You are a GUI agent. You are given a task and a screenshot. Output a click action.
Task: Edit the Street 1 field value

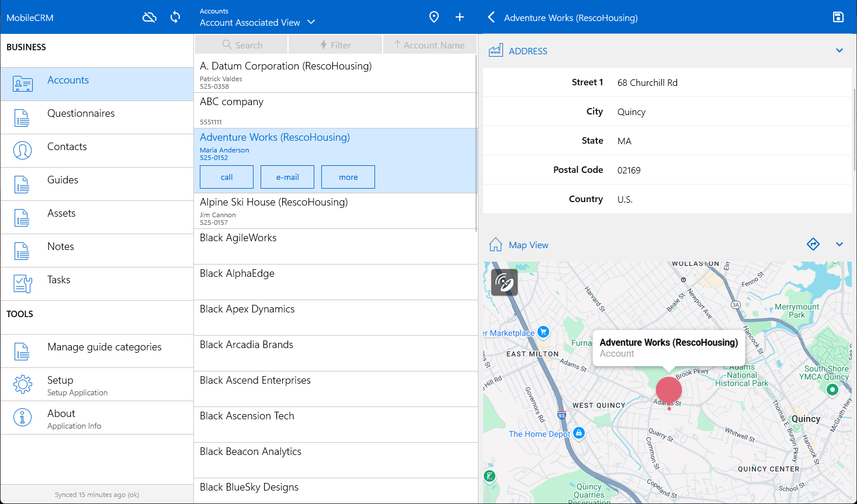pyautogui.click(x=667, y=82)
